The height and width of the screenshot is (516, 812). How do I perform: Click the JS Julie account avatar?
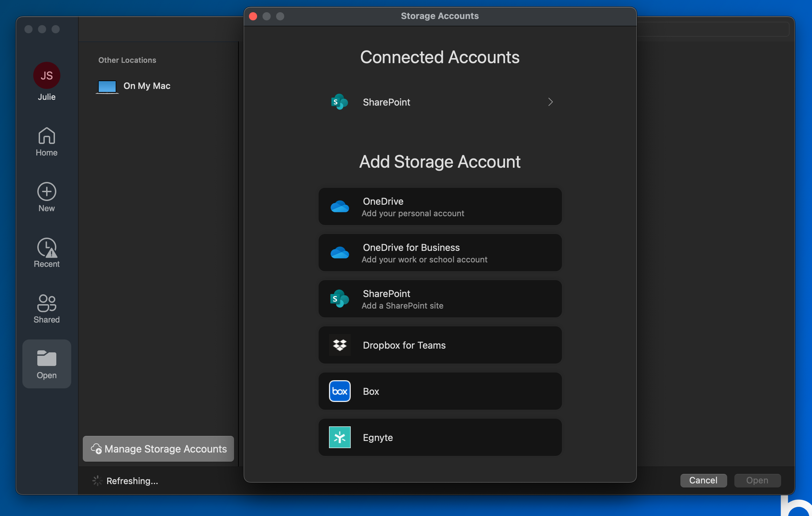click(x=47, y=75)
